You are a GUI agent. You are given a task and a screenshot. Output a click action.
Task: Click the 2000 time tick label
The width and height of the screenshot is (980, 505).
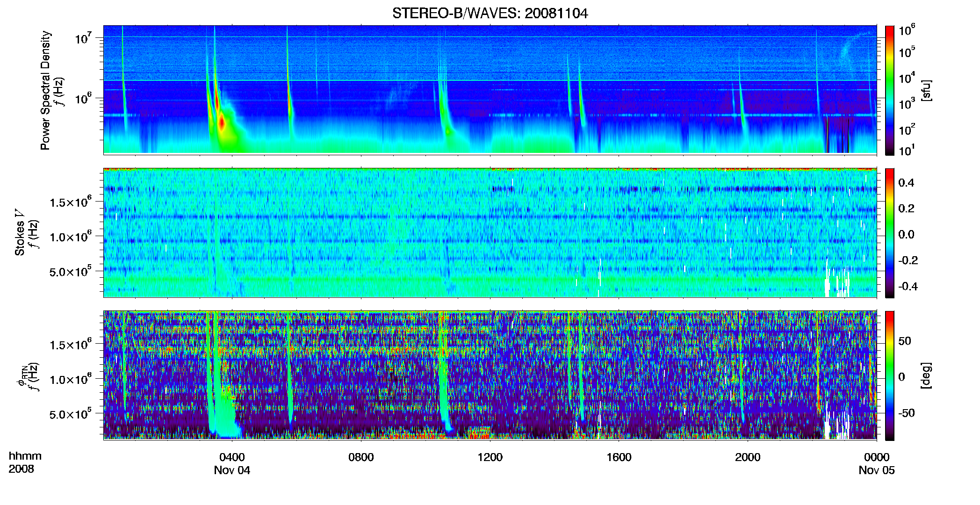coord(748,457)
